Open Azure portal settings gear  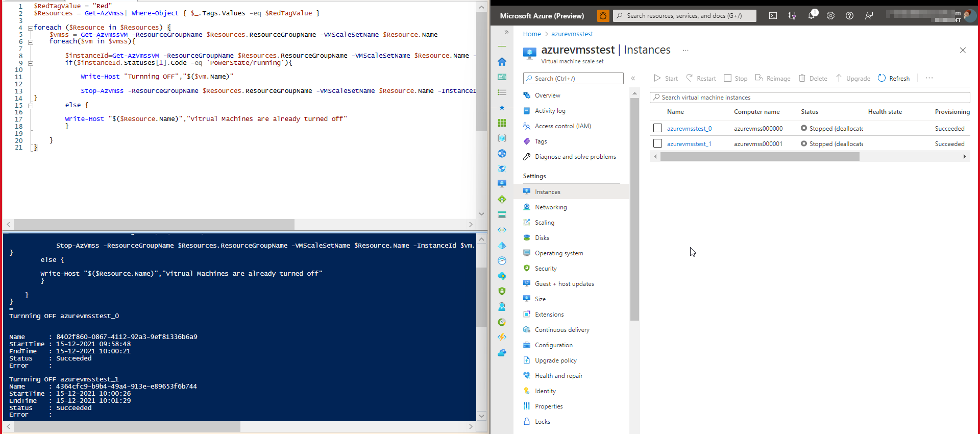tap(831, 16)
